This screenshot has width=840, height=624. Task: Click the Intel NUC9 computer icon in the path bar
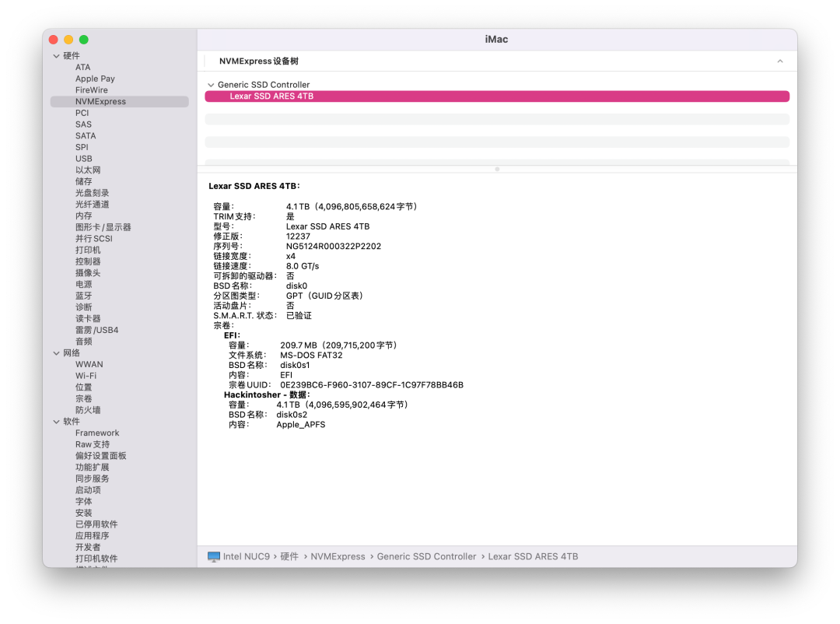214,556
